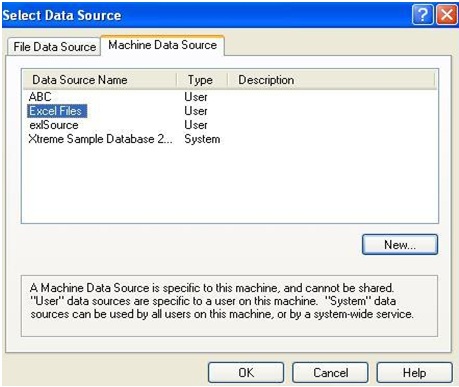459x387 pixels.
Task: Cancel the data source selection
Action: tap(330, 373)
